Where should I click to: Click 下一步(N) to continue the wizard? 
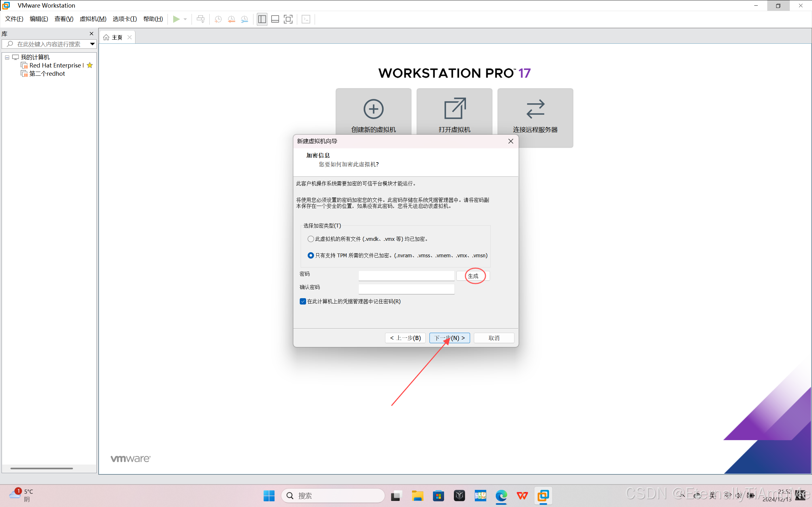[449, 338]
